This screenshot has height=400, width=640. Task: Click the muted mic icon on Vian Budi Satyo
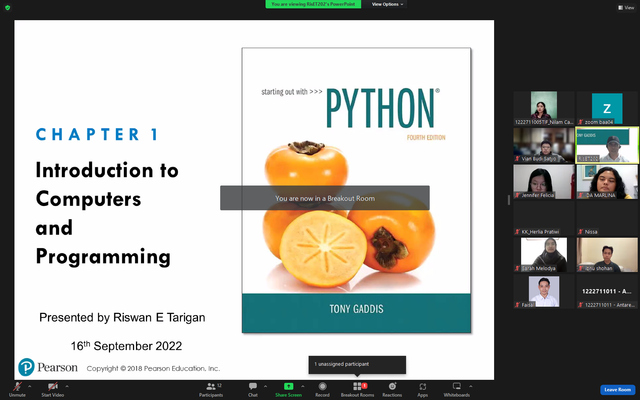(517, 158)
